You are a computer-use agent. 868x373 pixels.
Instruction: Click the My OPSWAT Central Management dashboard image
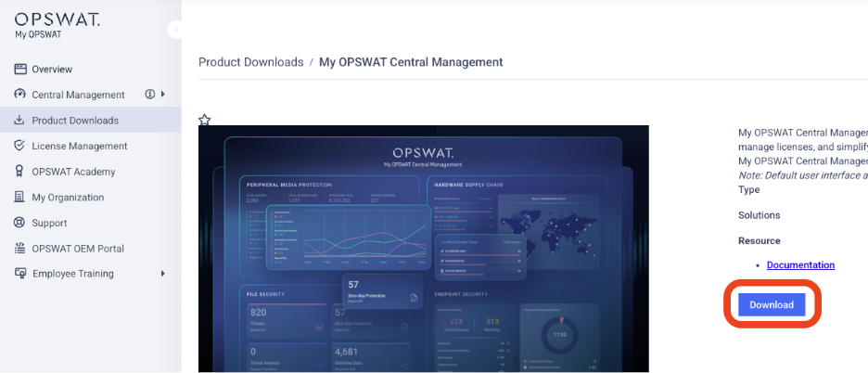pyautogui.click(x=424, y=249)
